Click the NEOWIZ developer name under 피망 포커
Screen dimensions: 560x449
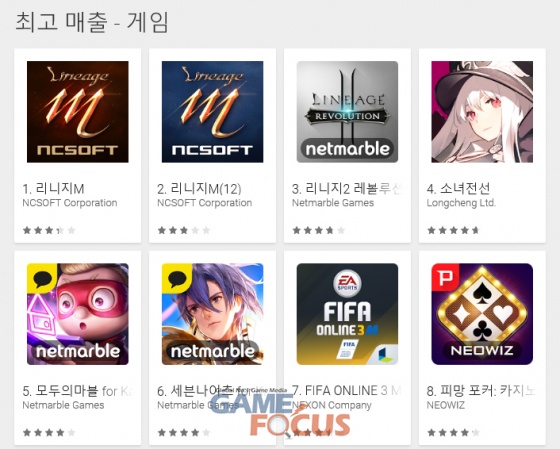[x=445, y=405]
